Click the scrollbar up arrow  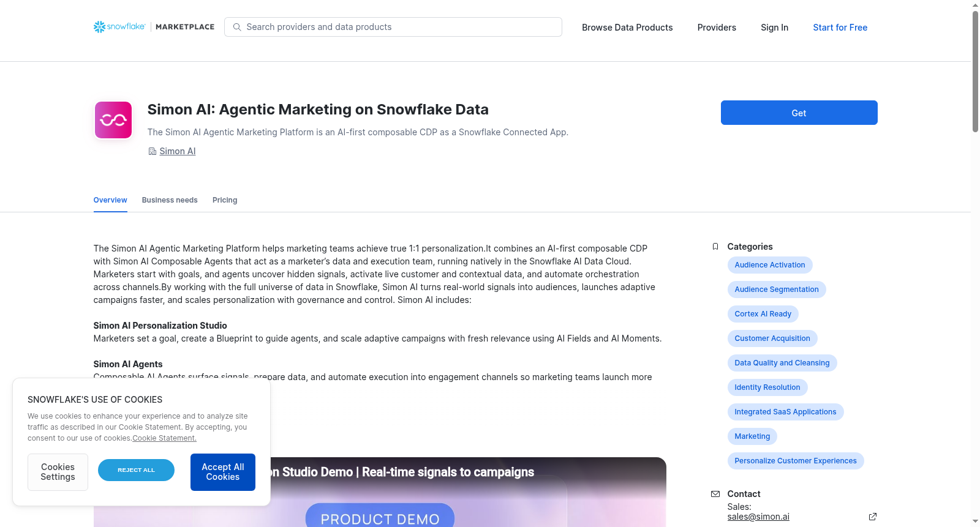(x=975, y=5)
